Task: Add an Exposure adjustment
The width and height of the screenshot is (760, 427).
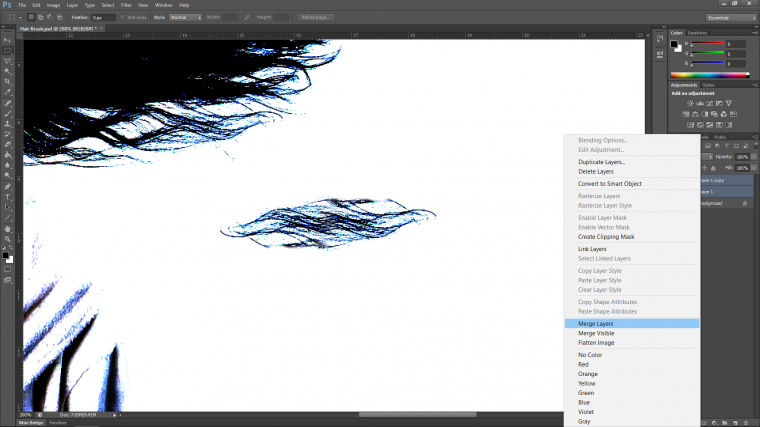Action: [719, 103]
